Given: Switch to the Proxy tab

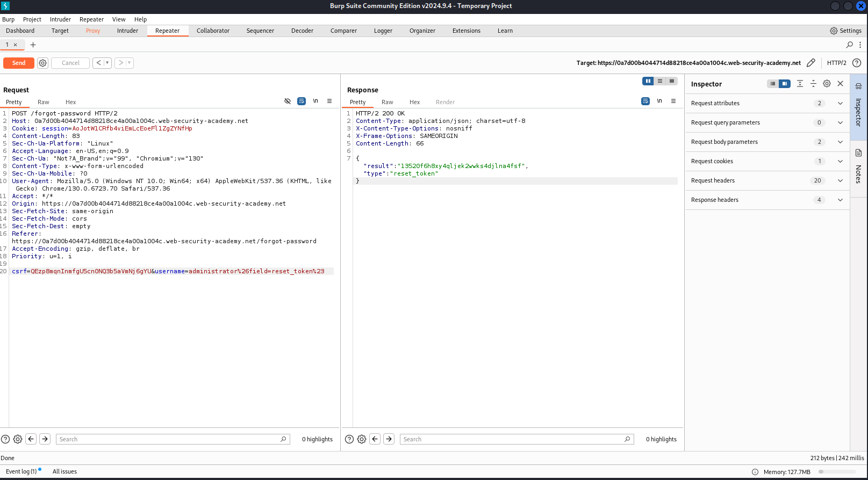Looking at the screenshot, I should 93,31.
